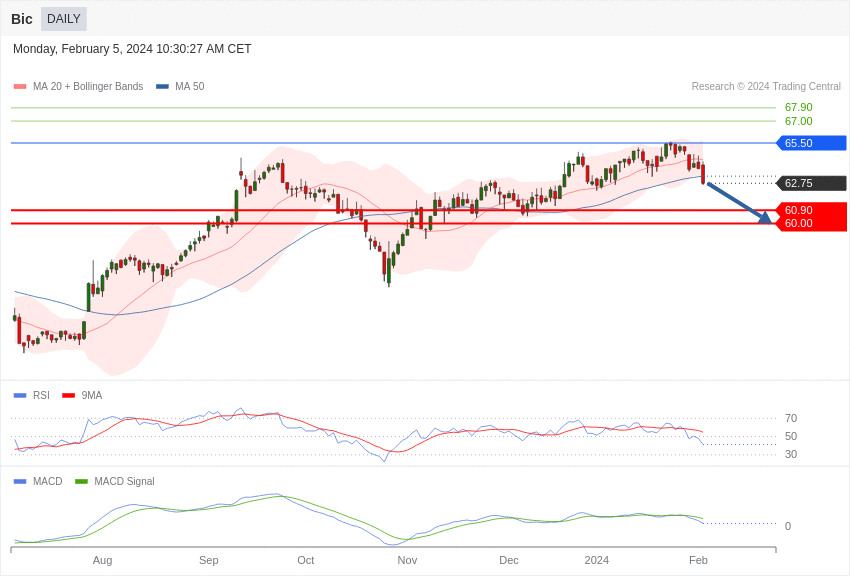The width and height of the screenshot is (850, 576).
Task: Click the DAILY timeframe button
Action: click(x=64, y=19)
